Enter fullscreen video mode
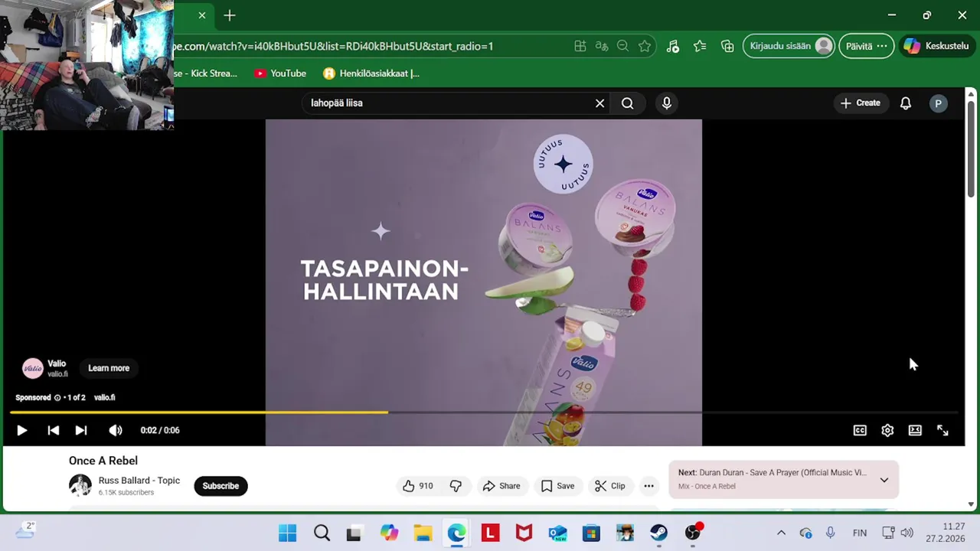 tap(942, 430)
